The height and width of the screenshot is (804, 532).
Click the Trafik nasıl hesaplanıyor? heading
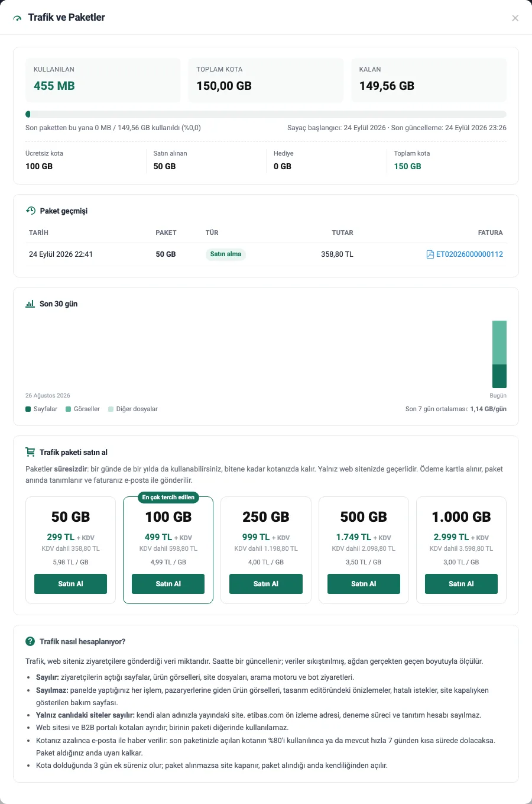point(82,641)
